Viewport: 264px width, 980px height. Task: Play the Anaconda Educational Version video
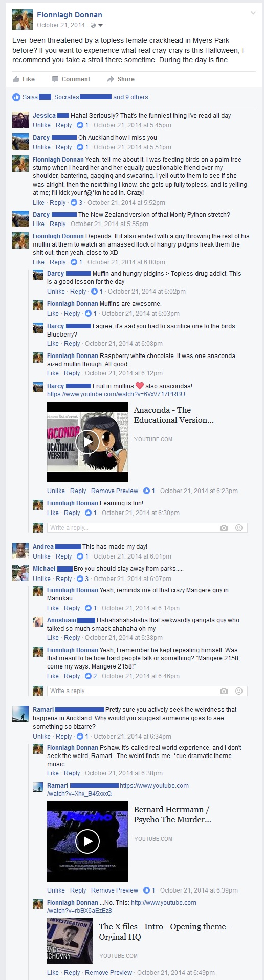tap(87, 442)
